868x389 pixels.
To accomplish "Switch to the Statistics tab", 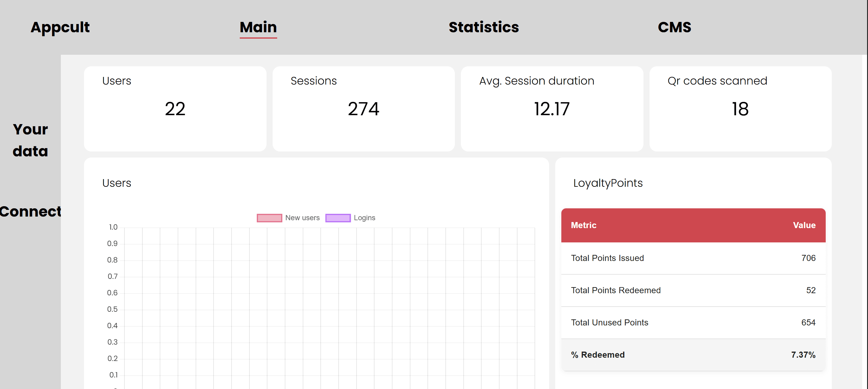I will click(484, 27).
